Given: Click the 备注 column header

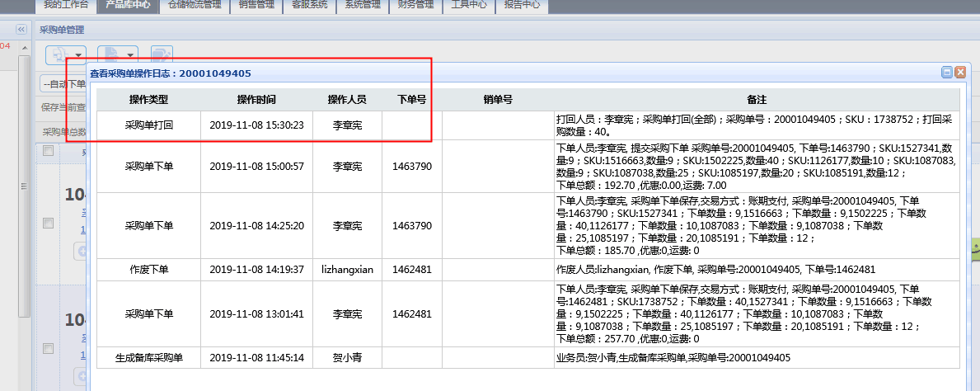Looking at the screenshot, I should coord(757,100).
